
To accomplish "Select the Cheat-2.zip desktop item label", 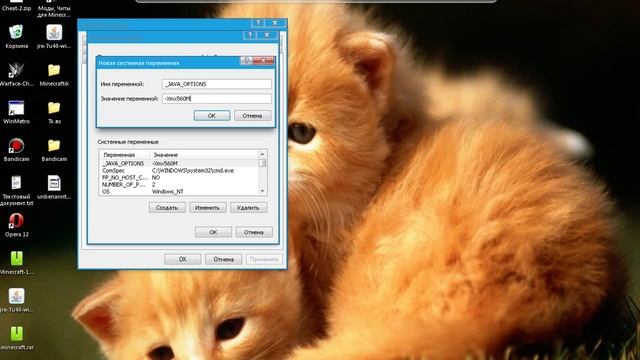I will [x=16, y=8].
